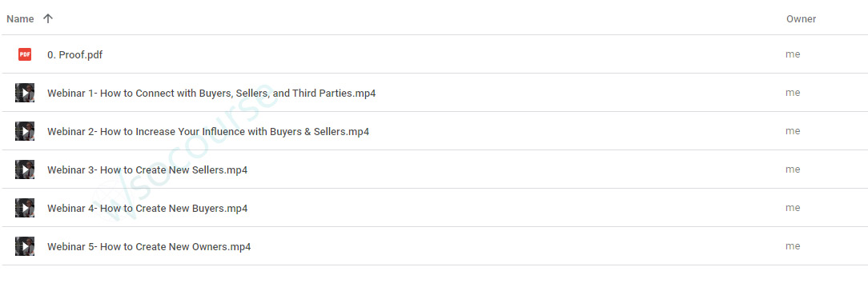Select the empty area of Webinar 4 row

point(515,208)
